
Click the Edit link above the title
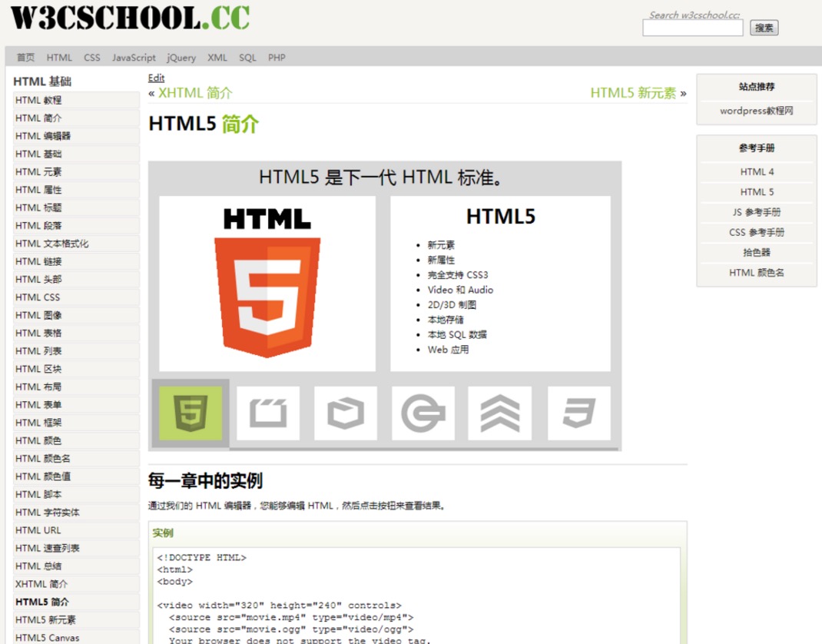point(156,78)
